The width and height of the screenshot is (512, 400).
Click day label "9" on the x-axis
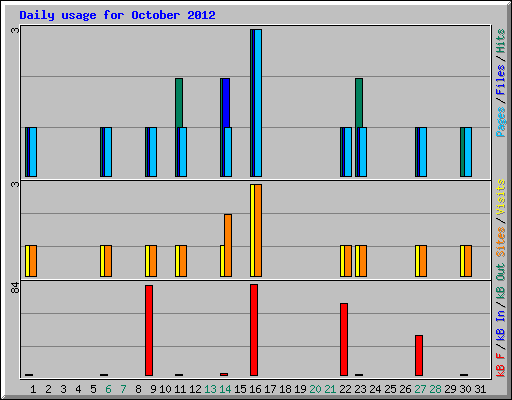click(153, 389)
